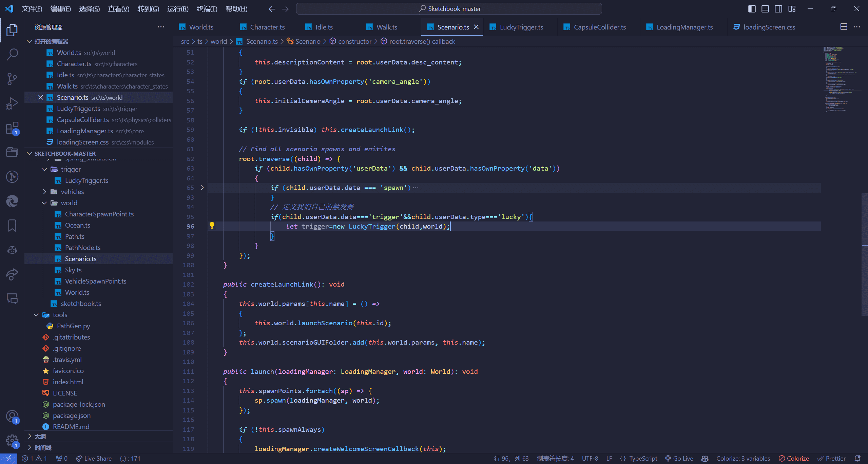Image resolution: width=868 pixels, height=464 pixels.
Task: Open the Accounts icon in activity bar
Action: click(12, 417)
